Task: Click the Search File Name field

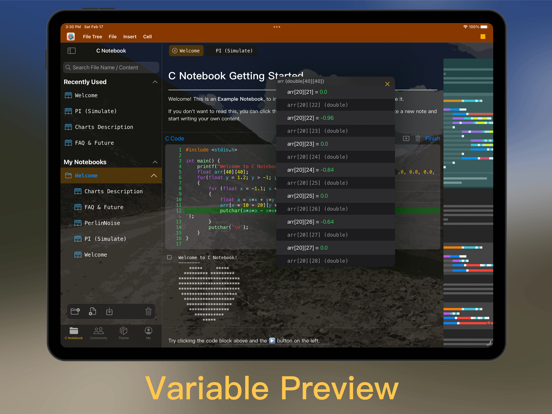Action: 111,67
